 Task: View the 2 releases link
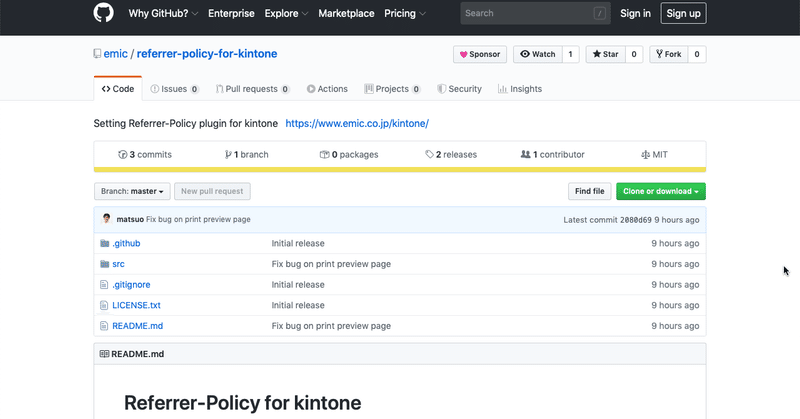[451, 154]
